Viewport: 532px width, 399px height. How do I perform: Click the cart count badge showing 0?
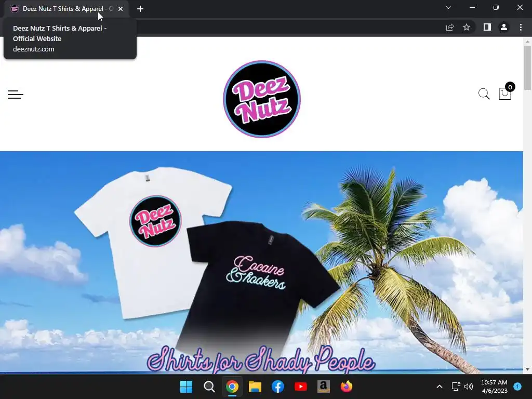click(x=510, y=87)
